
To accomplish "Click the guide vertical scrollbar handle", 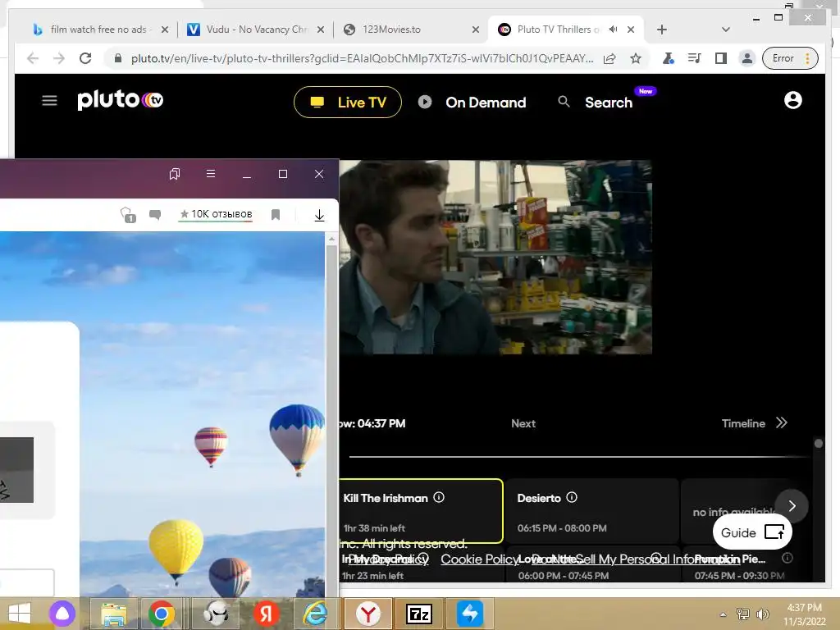I will point(818,443).
